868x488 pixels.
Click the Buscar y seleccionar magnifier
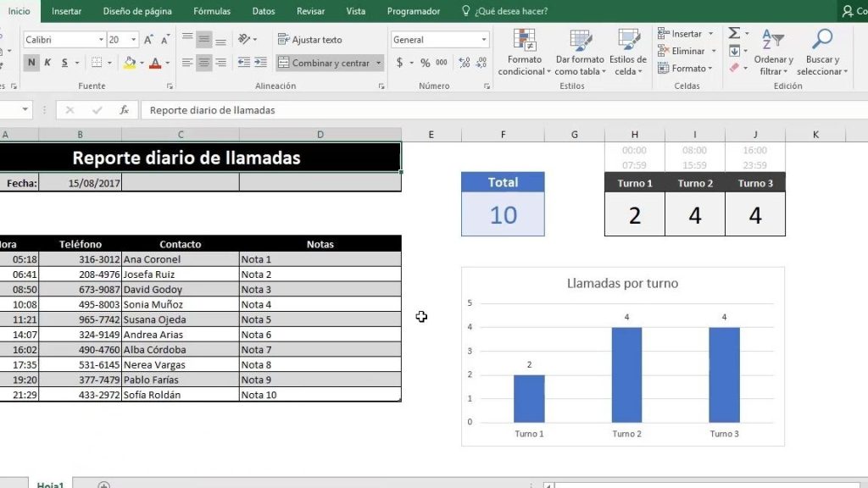(x=821, y=42)
